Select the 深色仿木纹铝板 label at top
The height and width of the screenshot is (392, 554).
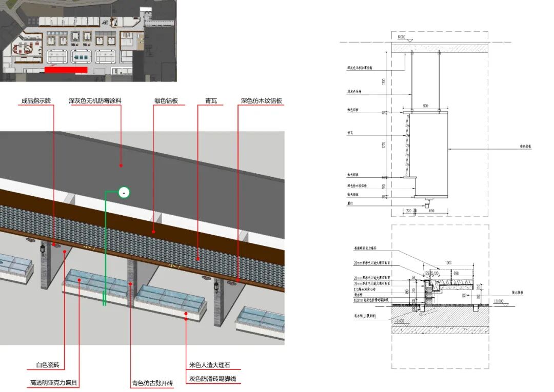click(x=262, y=101)
